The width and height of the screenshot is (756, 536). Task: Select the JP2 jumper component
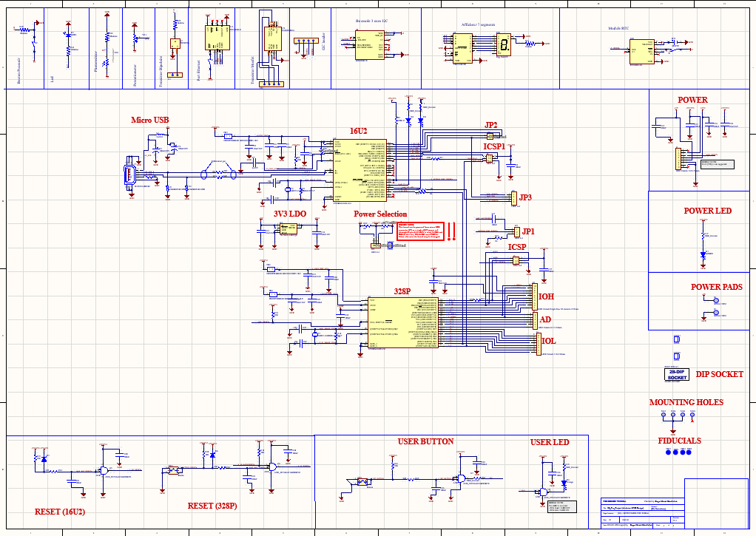[x=490, y=137]
